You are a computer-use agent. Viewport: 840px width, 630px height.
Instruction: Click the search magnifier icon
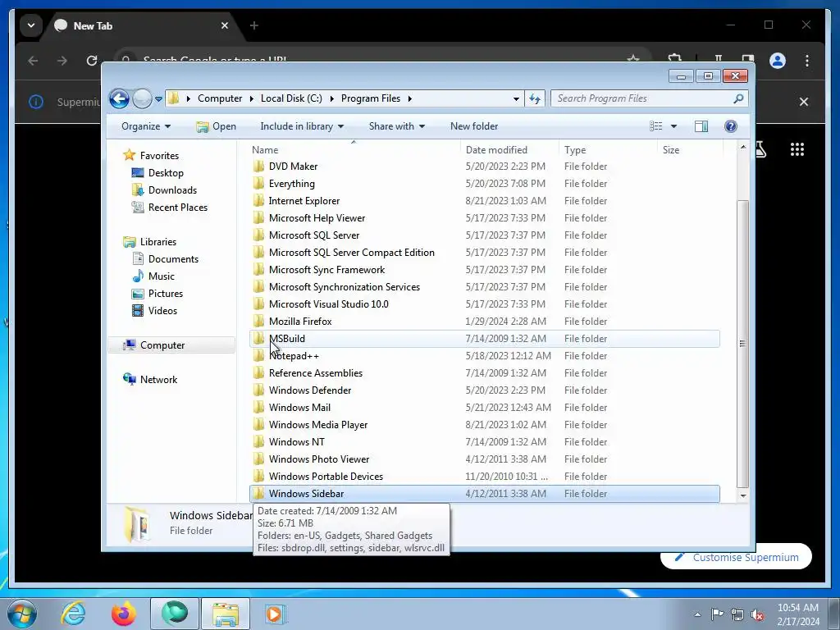pos(738,98)
